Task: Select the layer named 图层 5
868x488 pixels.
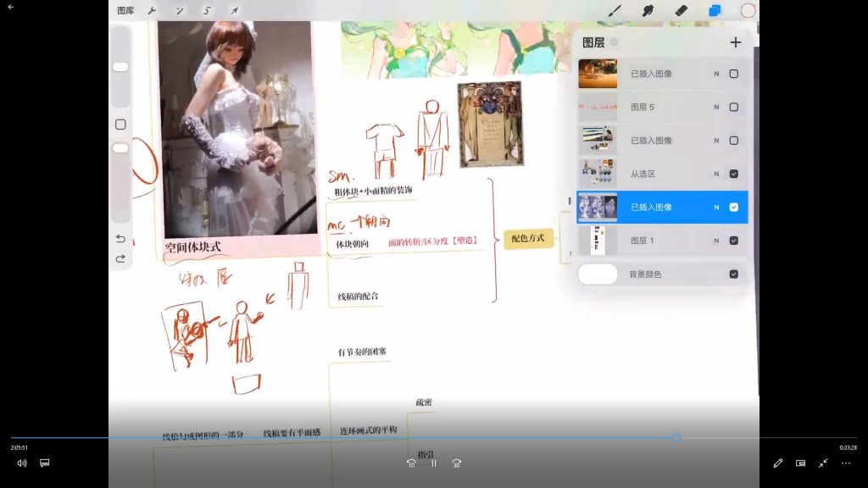Action: click(643, 107)
